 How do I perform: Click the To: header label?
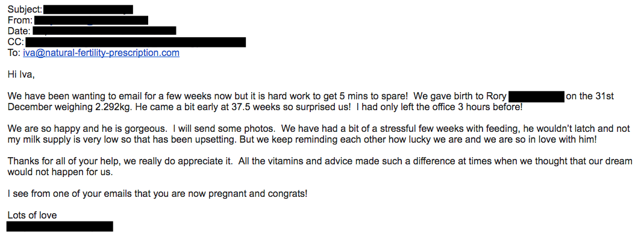14,53
